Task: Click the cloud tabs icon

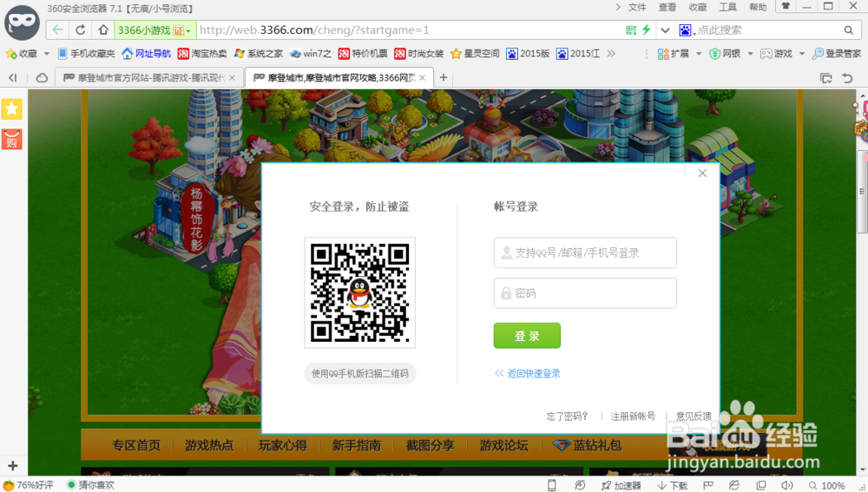Action: click(42, 77)
